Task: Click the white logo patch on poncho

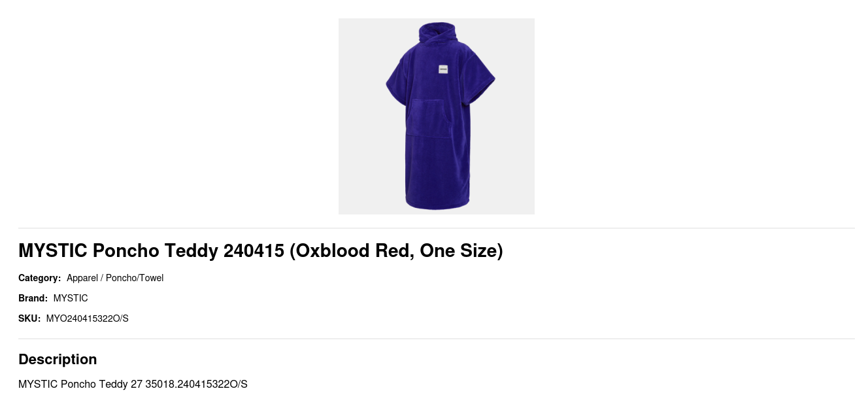Action: click(x=443, y=69)
